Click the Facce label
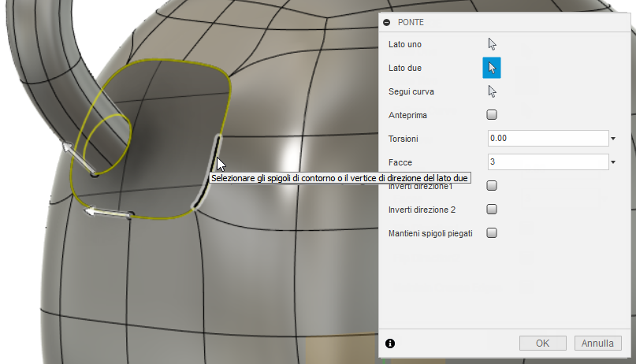The width and height of the screenshot is (636, 364). [400, 162]
